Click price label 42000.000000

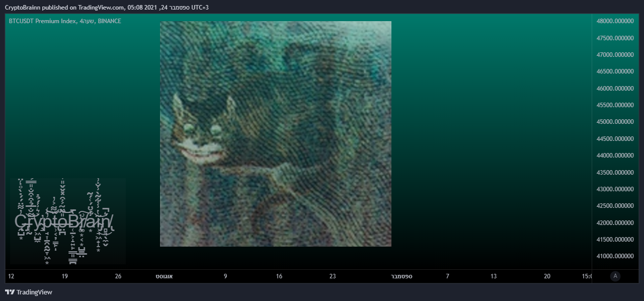pos(615,222)
